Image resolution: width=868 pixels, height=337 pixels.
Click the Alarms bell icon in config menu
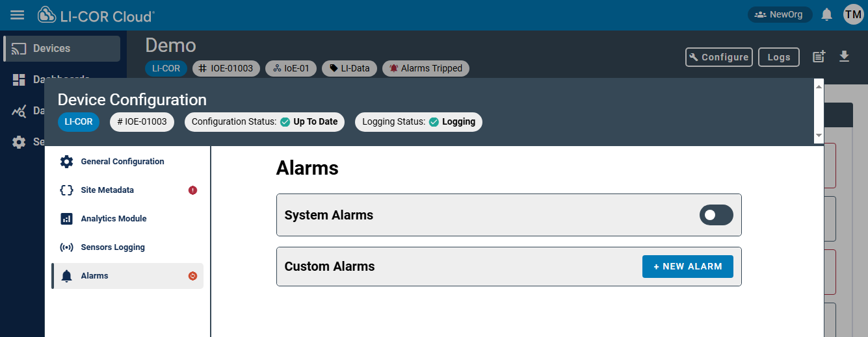[66, 276]
